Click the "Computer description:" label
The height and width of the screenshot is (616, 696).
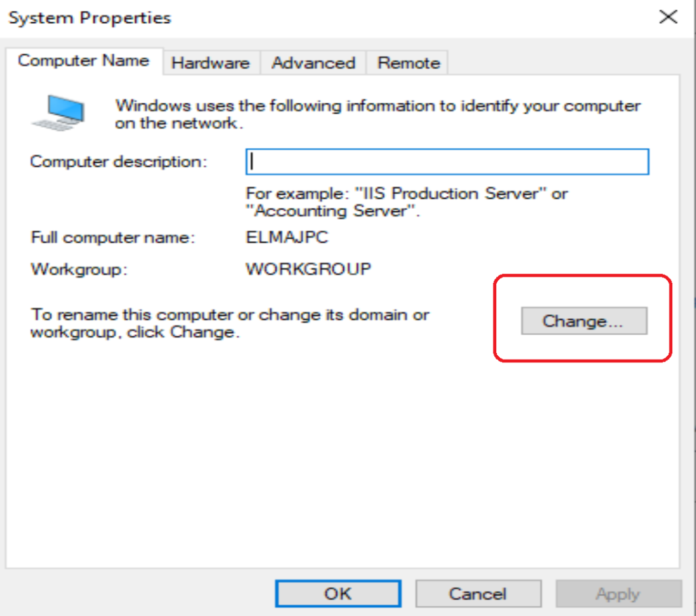pyautogui.click(x=119, y=162)
